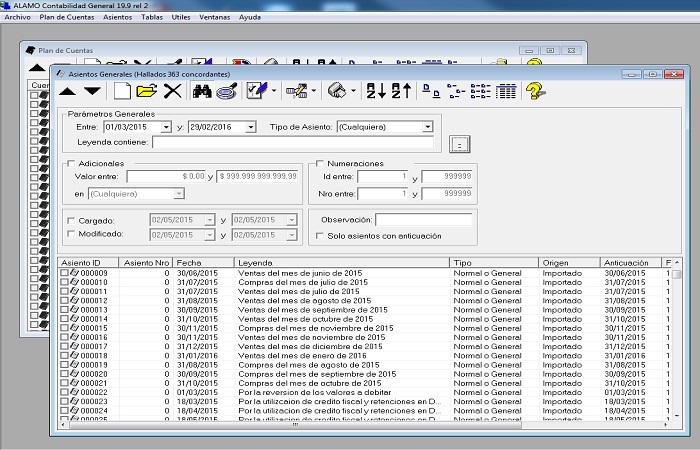Viewport: 700px width, 450px height.
Task: Open second Modificado date dropdown
Action: [292, 235]
